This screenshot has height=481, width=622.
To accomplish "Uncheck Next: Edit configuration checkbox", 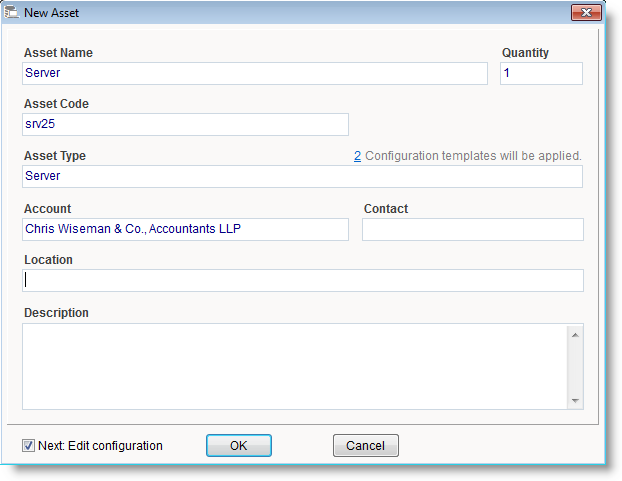I will pos(28,446).
